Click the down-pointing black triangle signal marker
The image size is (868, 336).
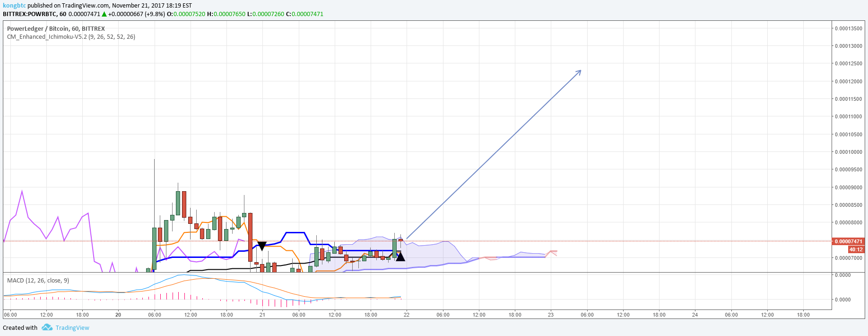click(x=261, y=246)
